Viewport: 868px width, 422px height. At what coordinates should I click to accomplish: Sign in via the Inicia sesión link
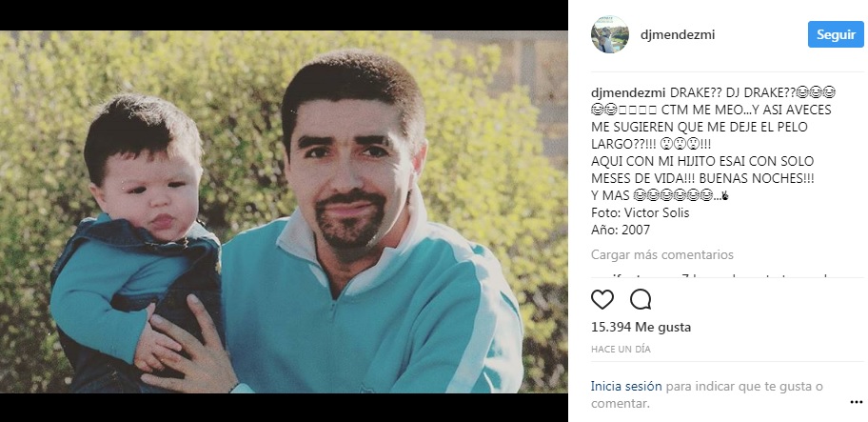(x=626, y=386)
